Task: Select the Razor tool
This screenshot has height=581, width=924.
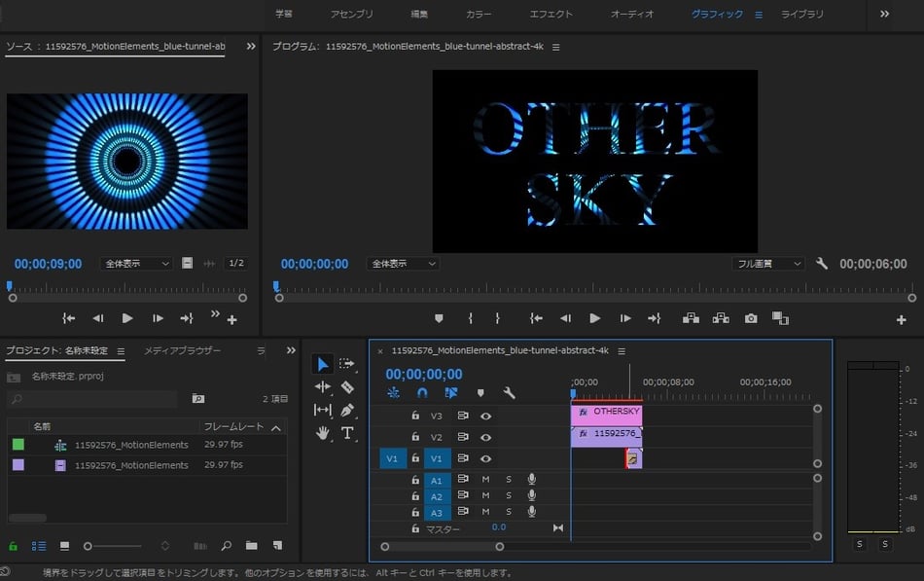Action: 347,387
